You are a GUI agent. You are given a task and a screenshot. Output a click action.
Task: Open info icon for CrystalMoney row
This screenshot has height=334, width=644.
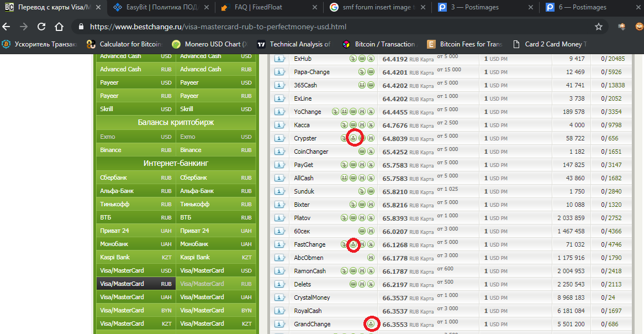(x=279, y=298)
